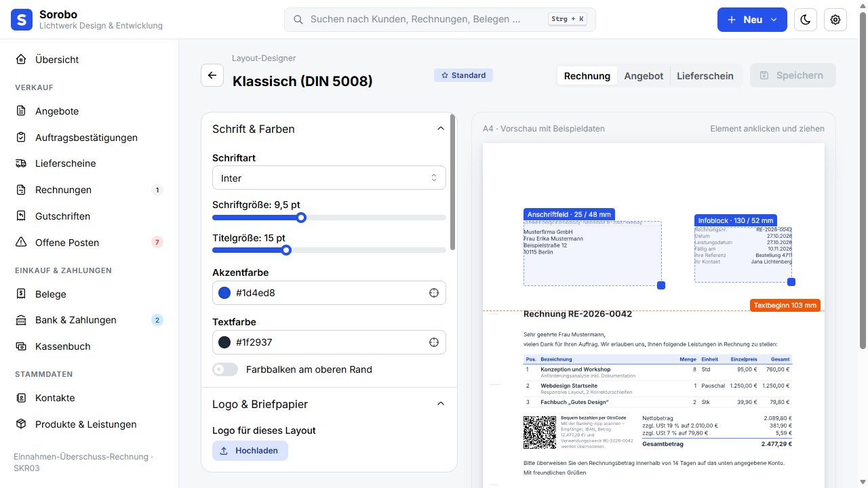
Task: Switch to the Lieferschein tab
Action: [705, 76]
